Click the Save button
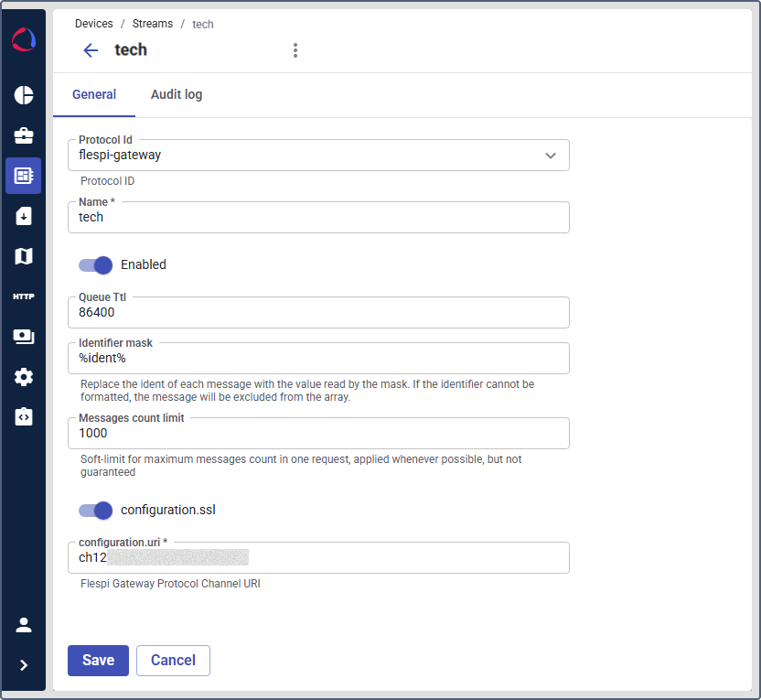Viewport: 761px width, 700px height. (x=98, y=661)
